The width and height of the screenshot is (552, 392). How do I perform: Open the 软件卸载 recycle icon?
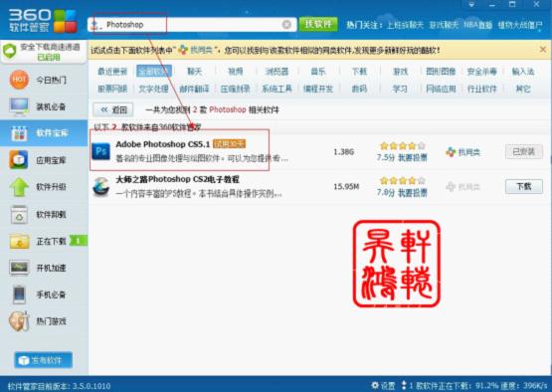[x=19, y=214]
